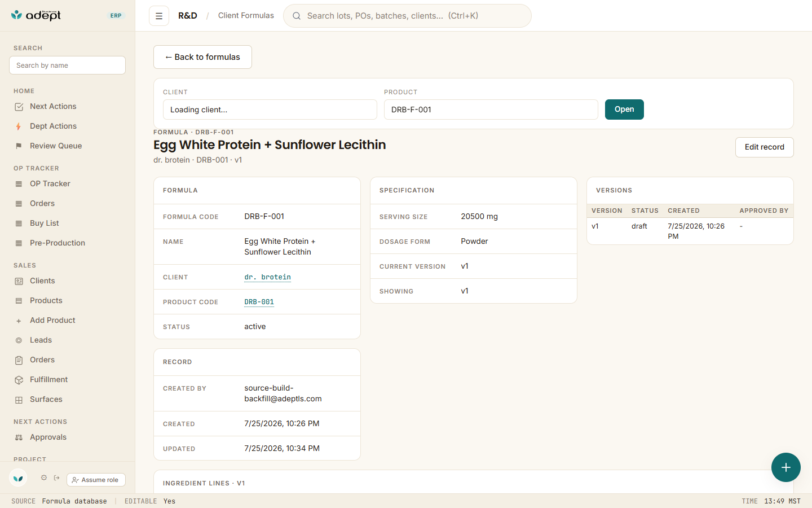
Task: Focus the global search lots, POs field
Action: pyautogui.click(x=407, y=16)
